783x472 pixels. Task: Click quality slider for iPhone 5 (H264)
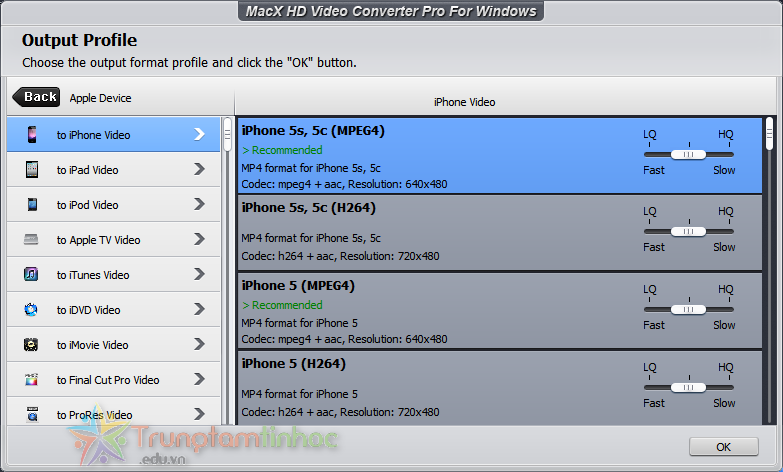coord(688,388)
